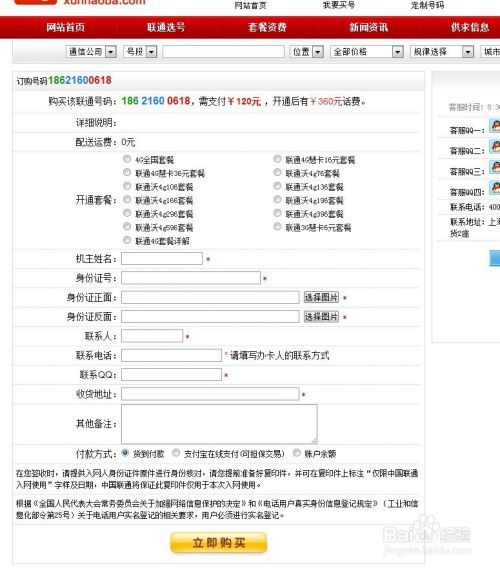Viewport: 500px width, 568px height.
Task: Click 定制号码 top link
Action: coord(427,5)
